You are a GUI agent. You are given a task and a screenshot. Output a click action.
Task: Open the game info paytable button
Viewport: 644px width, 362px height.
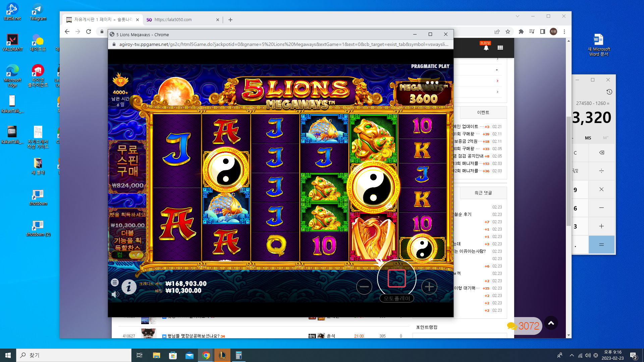pos(129,287)
